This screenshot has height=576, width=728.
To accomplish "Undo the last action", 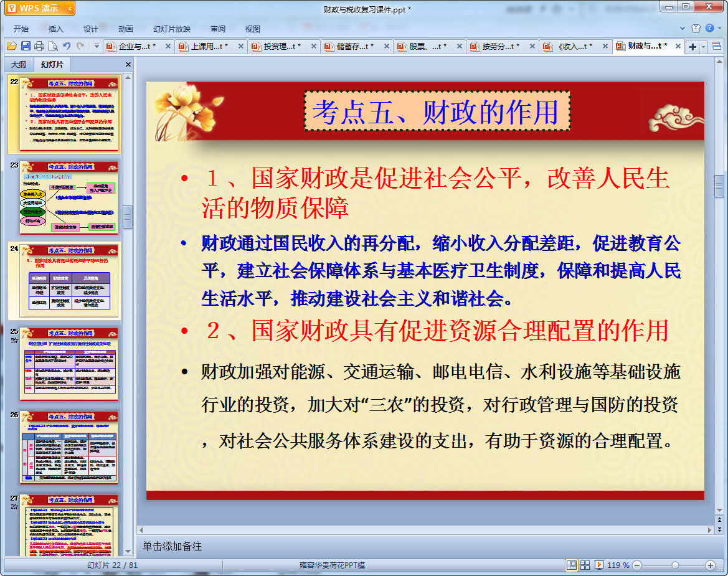I will (67, 46).
